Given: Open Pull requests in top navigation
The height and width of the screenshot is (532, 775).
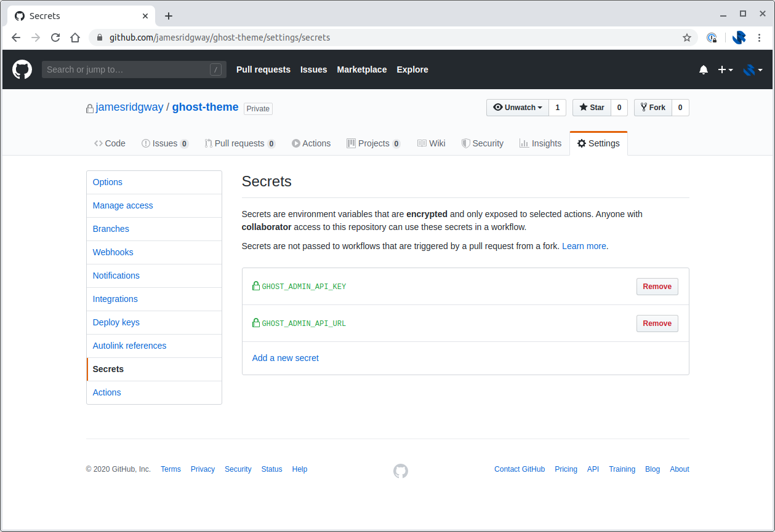Looking at the screenshot, I should coord(263,69).
